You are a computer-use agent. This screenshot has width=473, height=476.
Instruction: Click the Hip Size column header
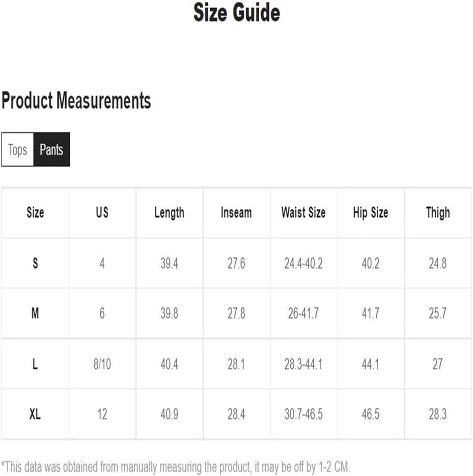coord(371,213)
